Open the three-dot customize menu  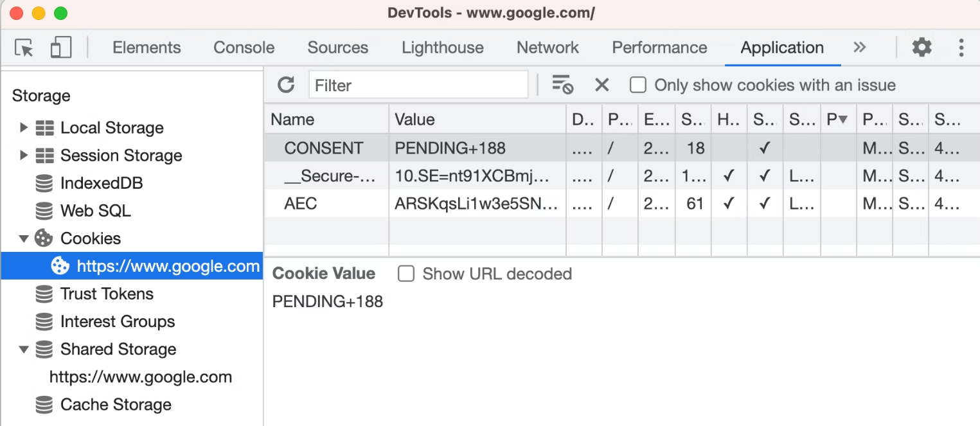pos(961,48)
